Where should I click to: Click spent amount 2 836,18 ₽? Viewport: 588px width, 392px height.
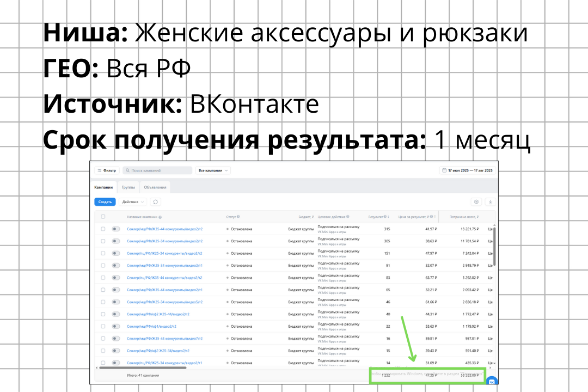coord(470,302)
